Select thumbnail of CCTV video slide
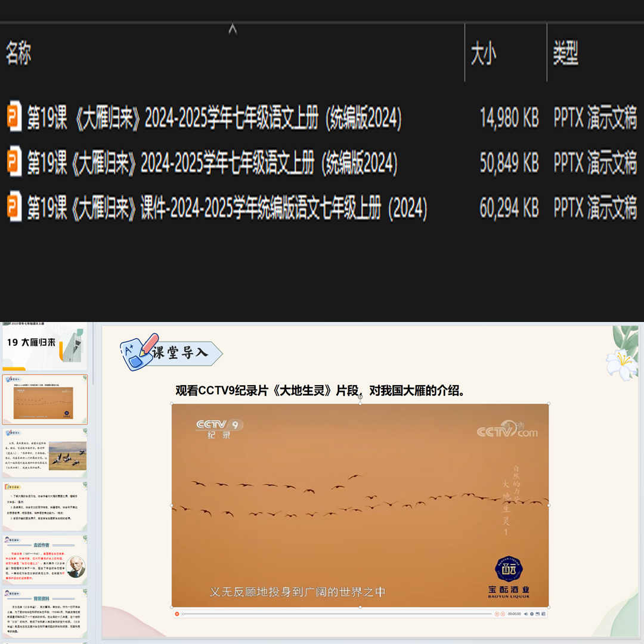The image size is (644, 644). pos(45,400)
